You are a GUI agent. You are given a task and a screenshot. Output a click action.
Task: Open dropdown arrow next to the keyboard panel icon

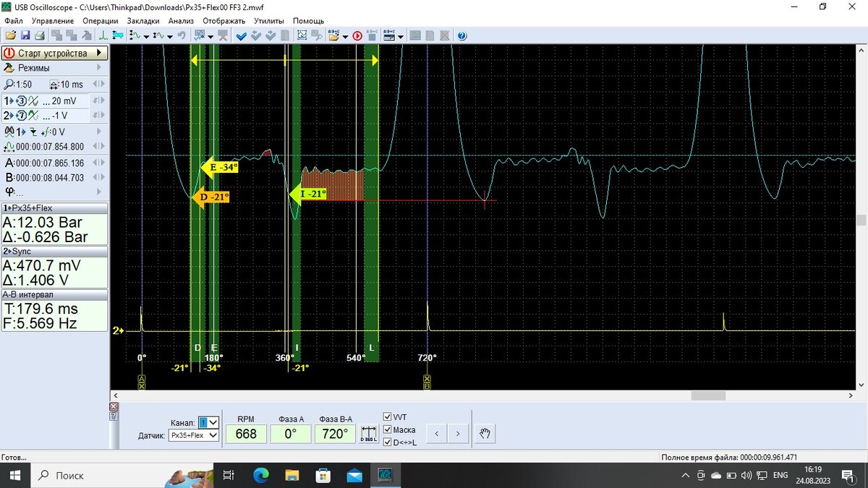click(x=400, y=36)
